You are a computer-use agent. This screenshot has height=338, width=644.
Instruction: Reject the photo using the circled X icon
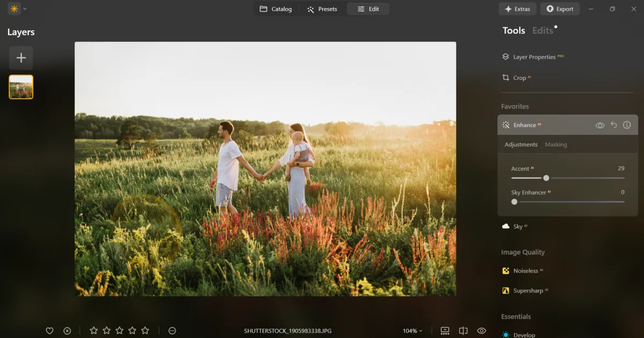pyautogui.click(x=67, y=331)
